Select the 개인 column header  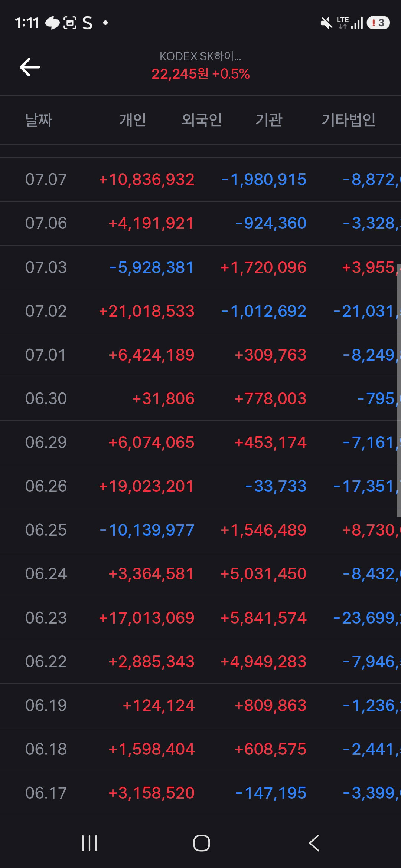point(133,120)
